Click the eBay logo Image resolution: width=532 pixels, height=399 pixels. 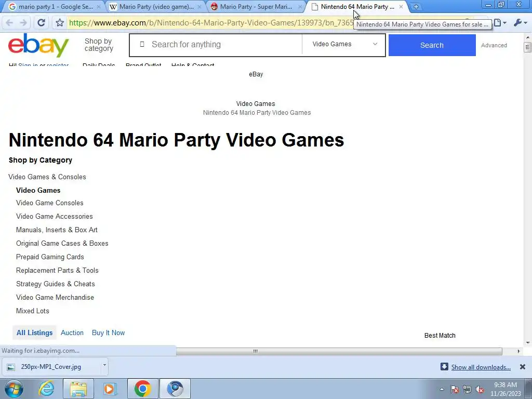pos(38,45)
